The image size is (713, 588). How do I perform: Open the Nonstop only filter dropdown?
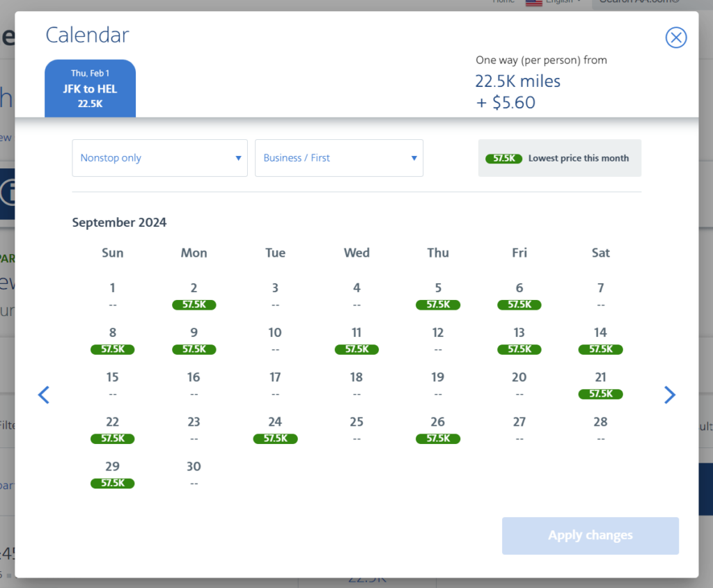[159, 158]
